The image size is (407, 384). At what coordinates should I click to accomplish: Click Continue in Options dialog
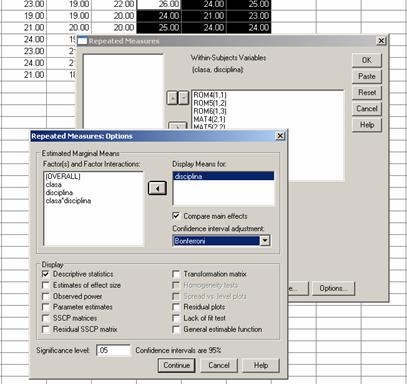coord(176,365)
